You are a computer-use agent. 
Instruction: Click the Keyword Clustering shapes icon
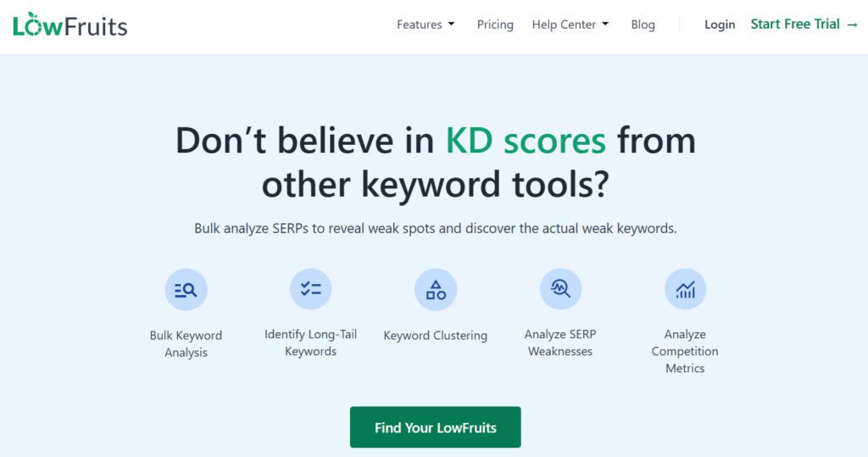(x=436, y=290)
